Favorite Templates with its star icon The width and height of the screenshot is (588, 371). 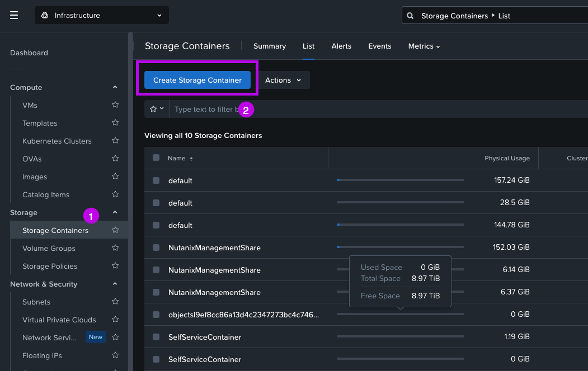tap(115, 123)
